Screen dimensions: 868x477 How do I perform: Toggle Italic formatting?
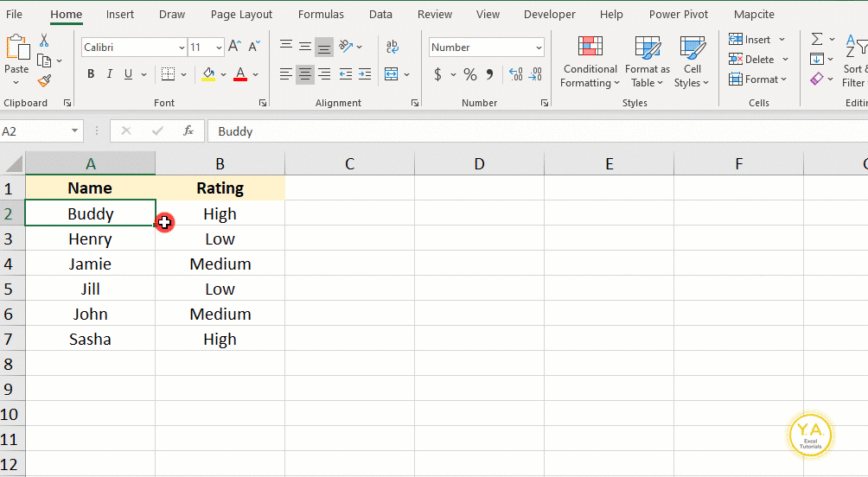pos(110,74)
